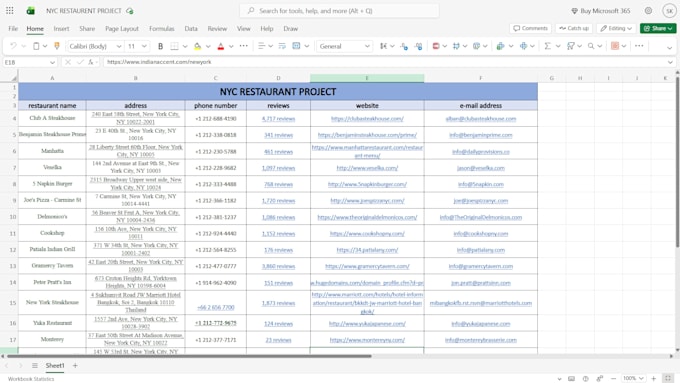Open the File menu
680x383 pixels.
[13, 29]
